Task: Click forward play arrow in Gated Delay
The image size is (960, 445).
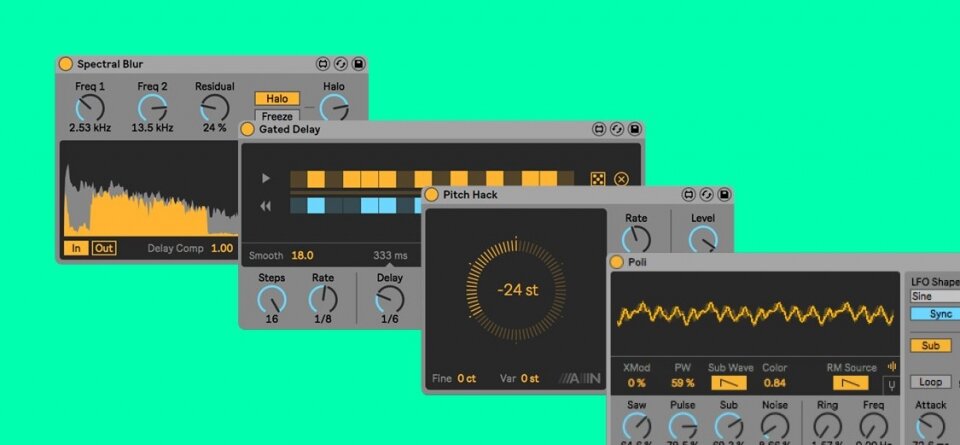Action: click(266, 179)
